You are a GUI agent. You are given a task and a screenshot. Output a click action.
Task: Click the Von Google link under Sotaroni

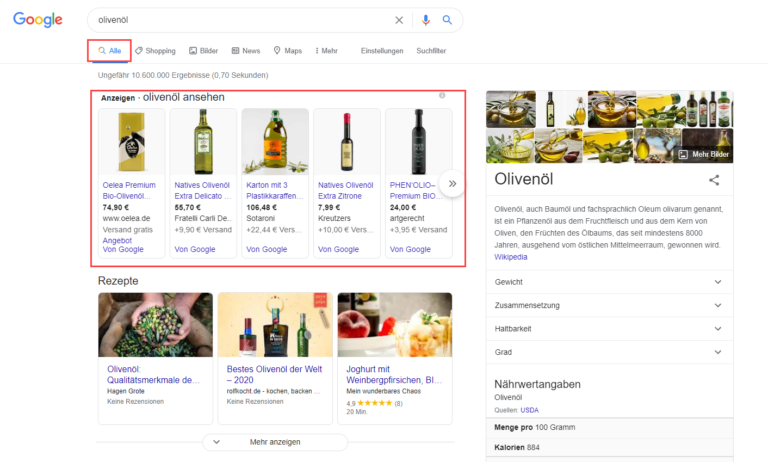point(266,249)
